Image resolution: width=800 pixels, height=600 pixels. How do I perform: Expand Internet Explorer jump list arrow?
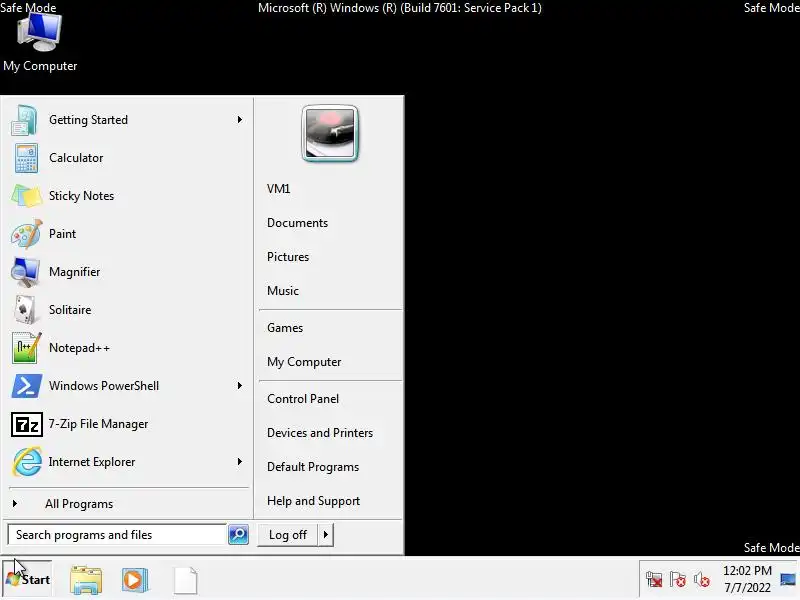coord(240,462)
